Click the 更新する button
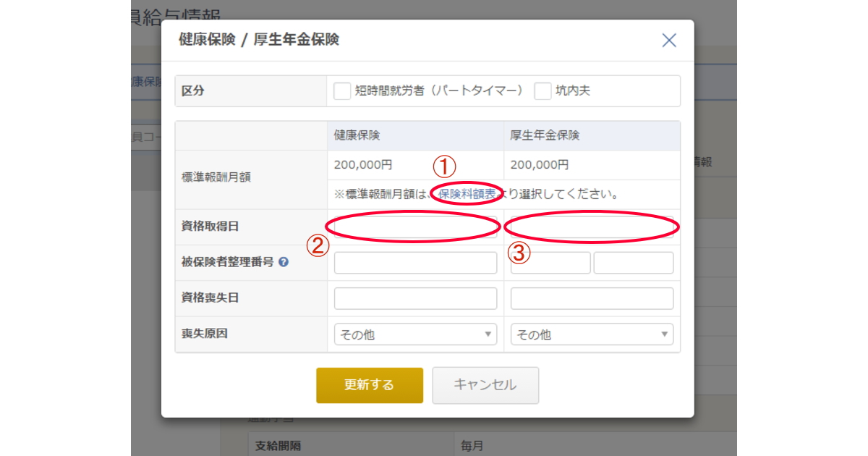Screen dimensions: 868x456 click(370, 385)
